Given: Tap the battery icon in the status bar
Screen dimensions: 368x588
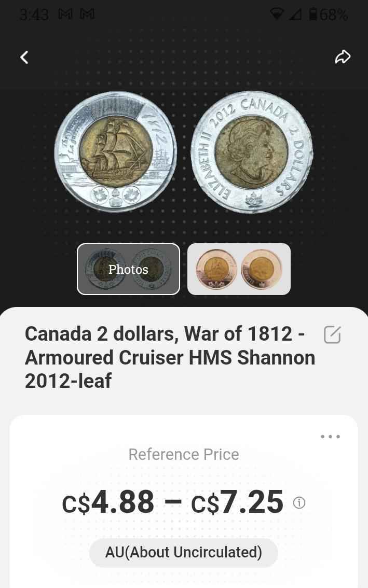Looking at the screenshot, I should 313,14.
